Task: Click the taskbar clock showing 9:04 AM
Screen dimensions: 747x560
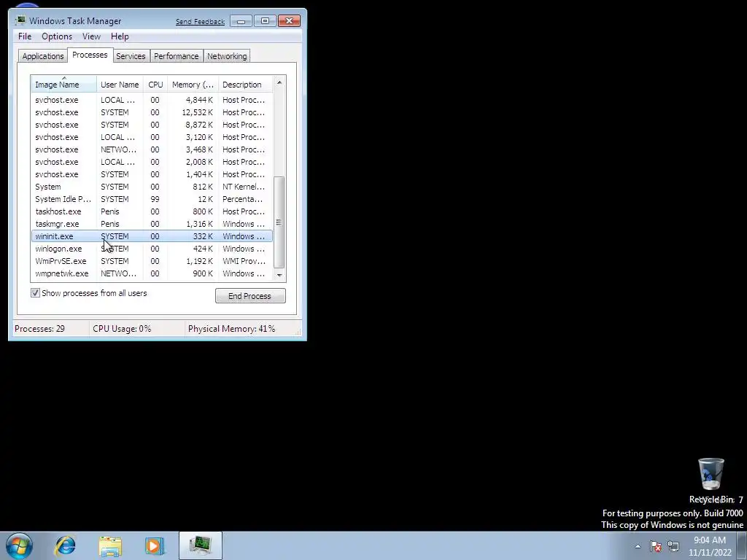Action: pos(710,546)
